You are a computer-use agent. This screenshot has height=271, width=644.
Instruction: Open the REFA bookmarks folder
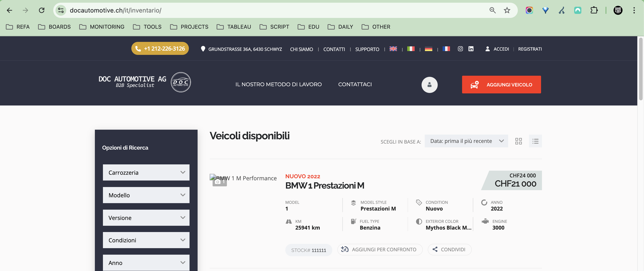[18, 27]
